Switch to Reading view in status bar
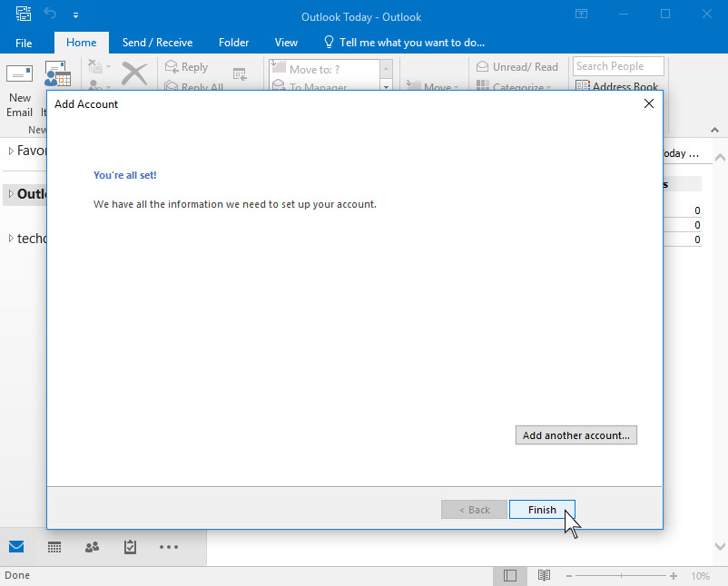This screenshot has height=586, width=728. coord(544,576)
